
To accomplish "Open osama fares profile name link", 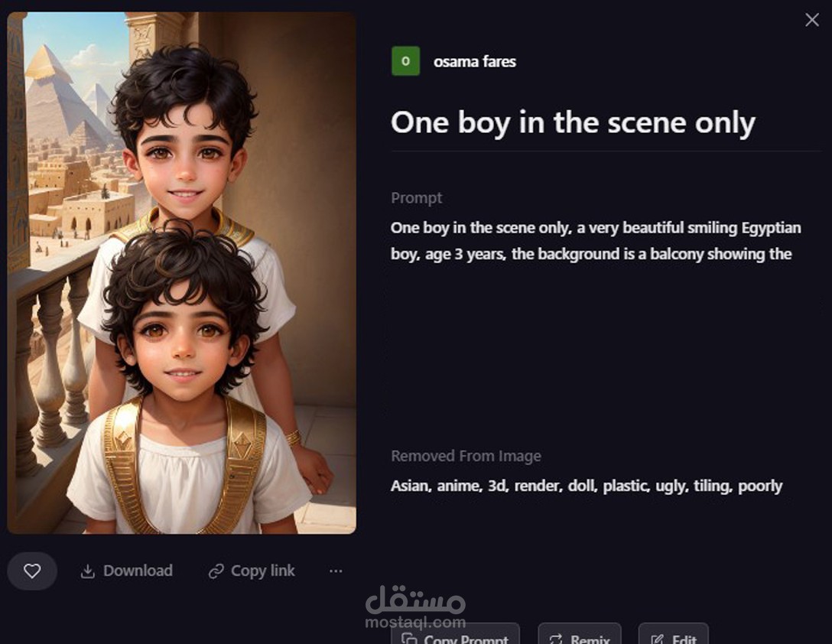I will [x=474, y=61].
